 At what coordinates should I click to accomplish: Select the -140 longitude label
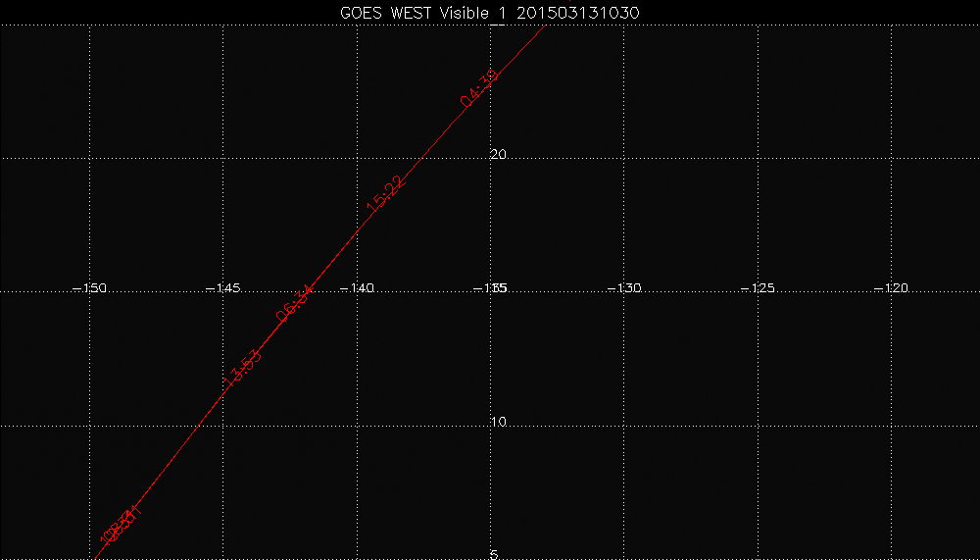click(357, 288)
